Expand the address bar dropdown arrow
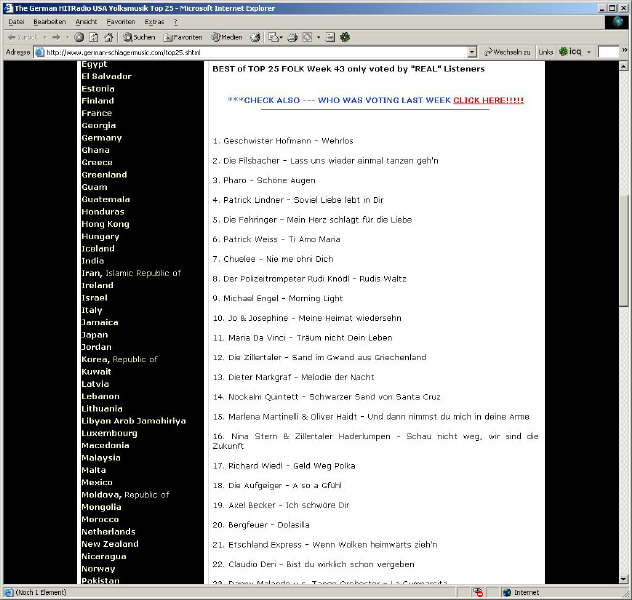This screenshot has width=632, height=600. (472, 52)
